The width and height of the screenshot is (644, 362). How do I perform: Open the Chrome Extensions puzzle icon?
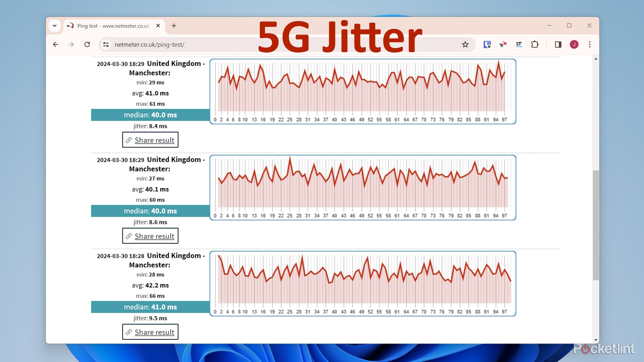click(535, 44)
